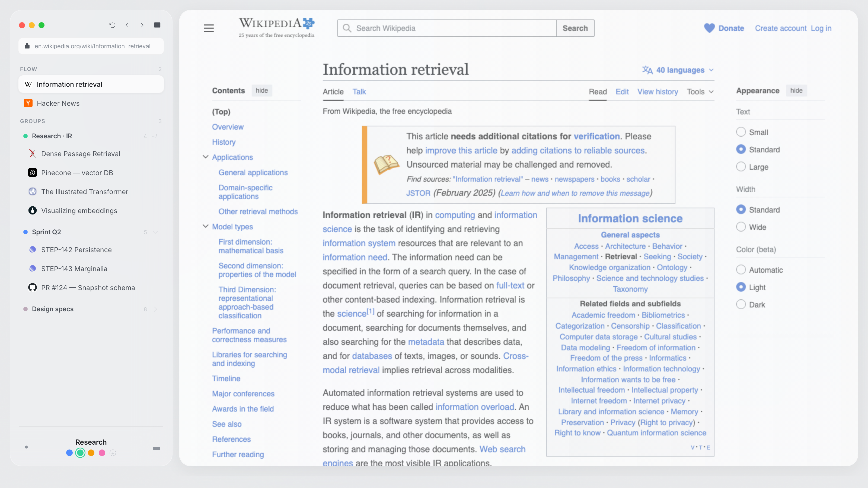Click the open book citation icon
Viewport: 868px width, 488px height.
387,164
